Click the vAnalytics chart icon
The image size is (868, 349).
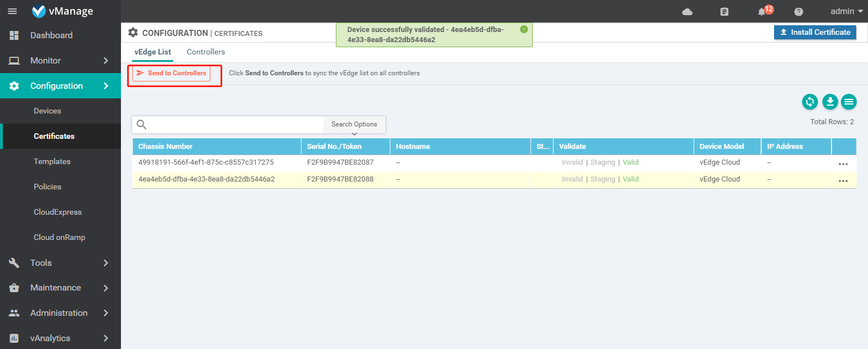(14, 338)
